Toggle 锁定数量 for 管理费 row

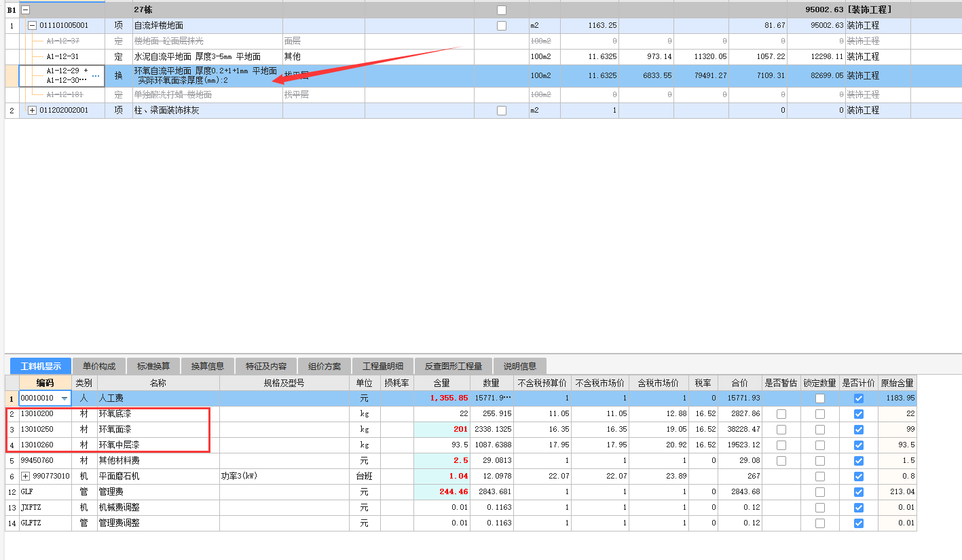(x=820, y=491)
